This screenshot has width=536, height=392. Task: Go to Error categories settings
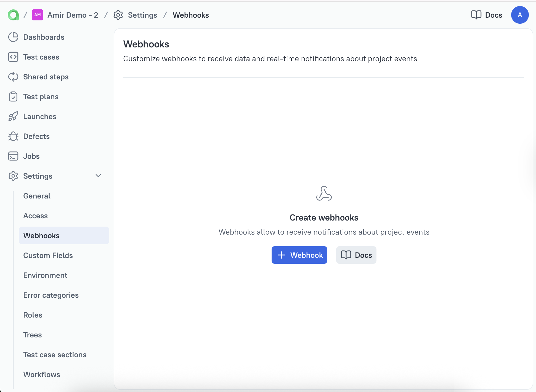[51, 295]
